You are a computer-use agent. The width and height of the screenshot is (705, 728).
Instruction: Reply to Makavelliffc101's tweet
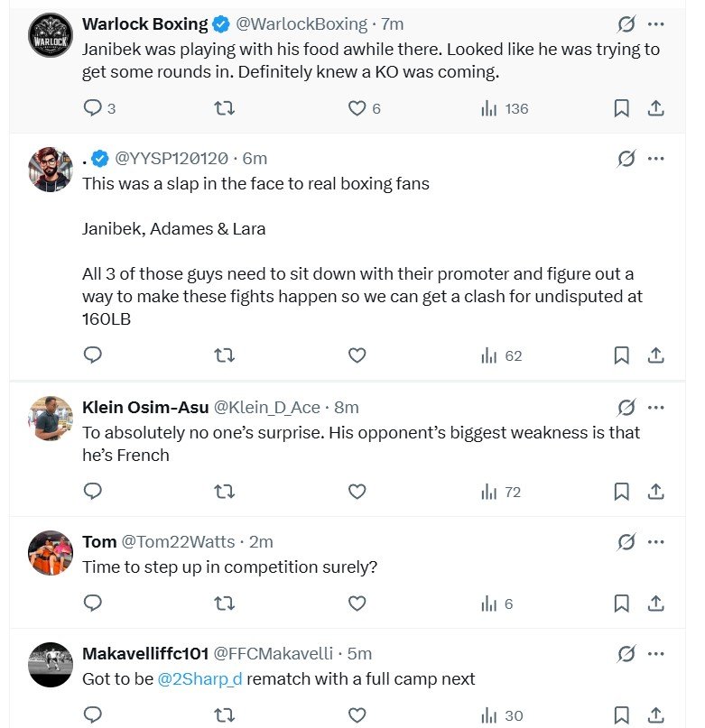(92, 715)
